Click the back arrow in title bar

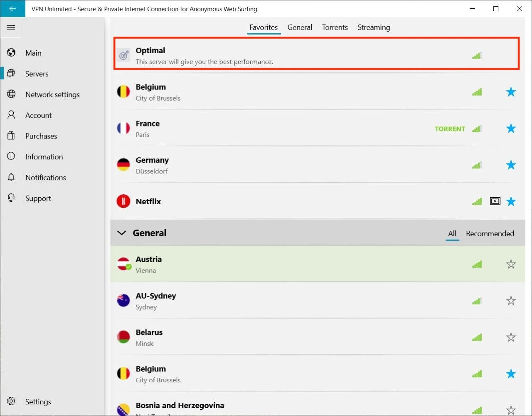tap(12, 8)
